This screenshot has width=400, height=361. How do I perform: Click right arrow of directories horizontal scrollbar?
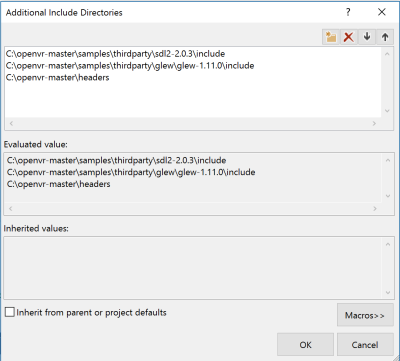point(374,123)
